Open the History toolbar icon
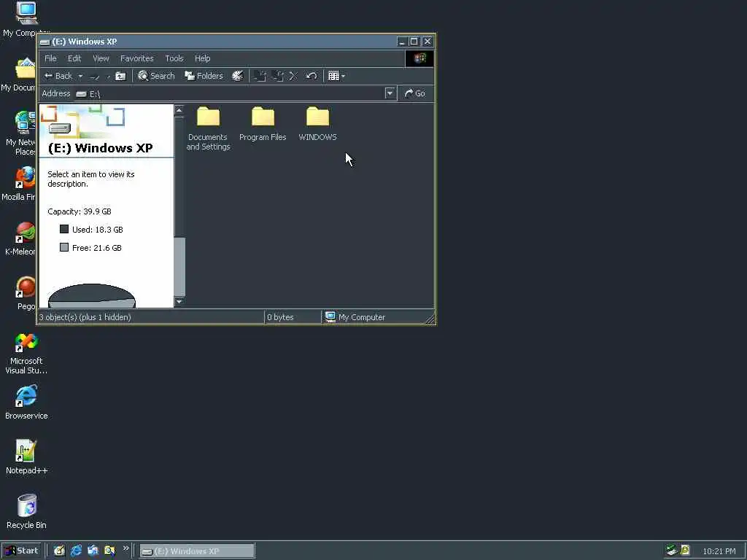The width and height of the screenshot is (747, 560). 237,76
